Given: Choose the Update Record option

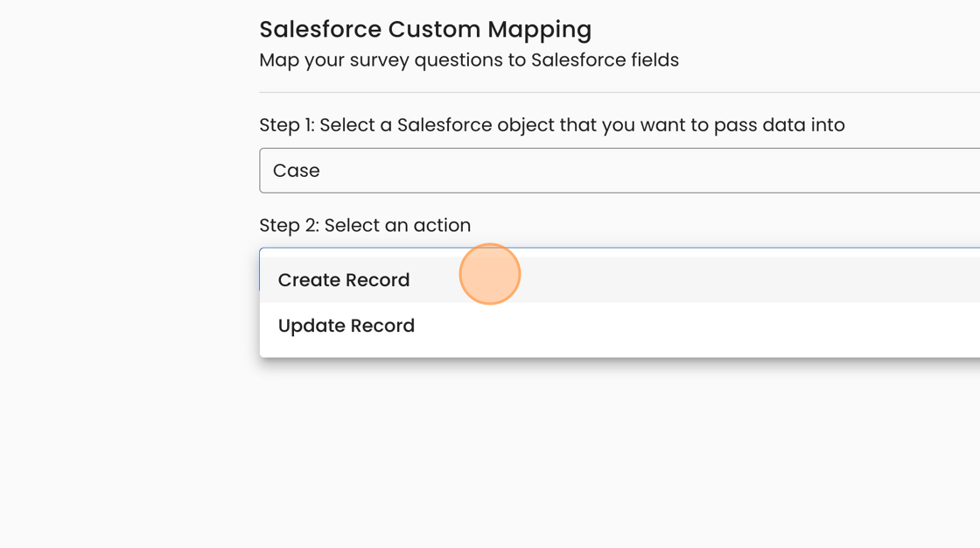Looking at the screenshot, I should tap(346, 326).
